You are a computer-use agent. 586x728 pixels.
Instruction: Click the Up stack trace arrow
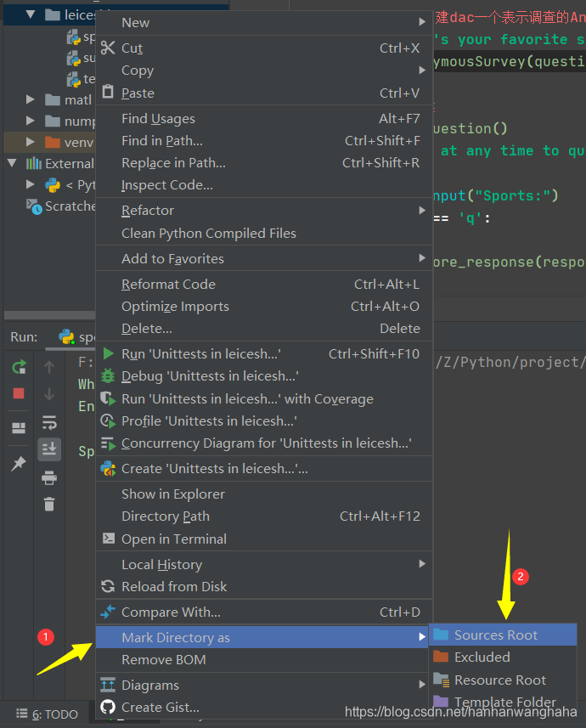pyautogui.click(x=49, y=367)
